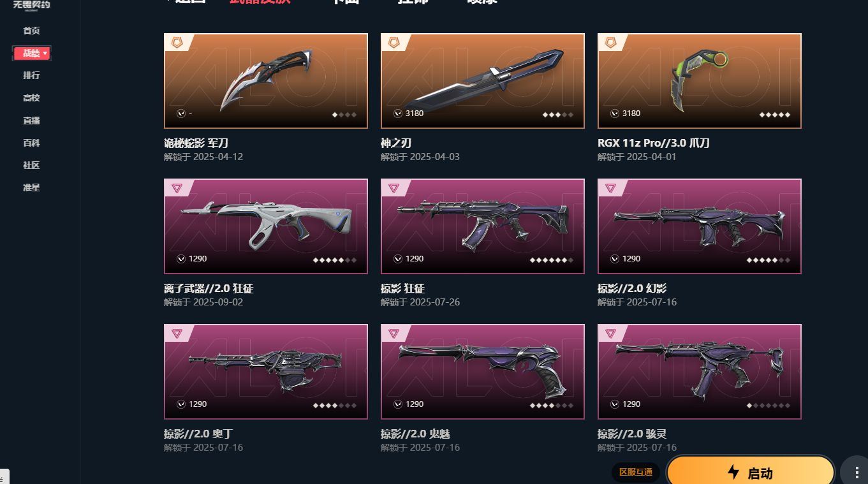
Task: Click the 区服互通 label button
Action: [x=636, y=472]
